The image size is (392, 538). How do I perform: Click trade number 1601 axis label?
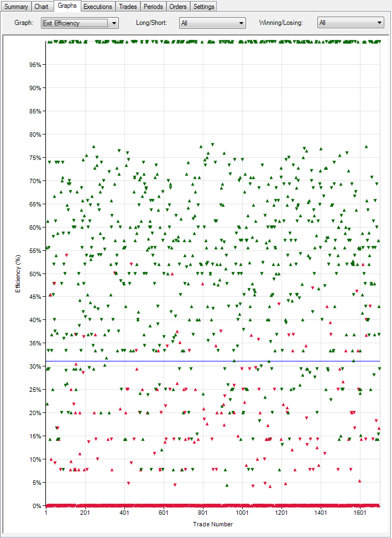tap(360, 513)
